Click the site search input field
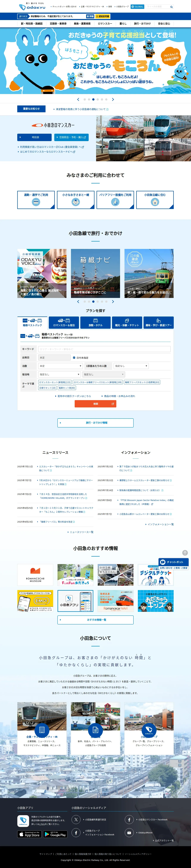The width and height of the screenshot is (191, 868). pos(157,7)
